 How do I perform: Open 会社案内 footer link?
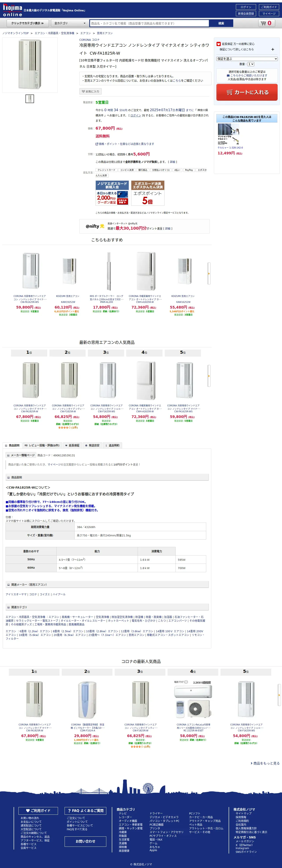(241, 825)
